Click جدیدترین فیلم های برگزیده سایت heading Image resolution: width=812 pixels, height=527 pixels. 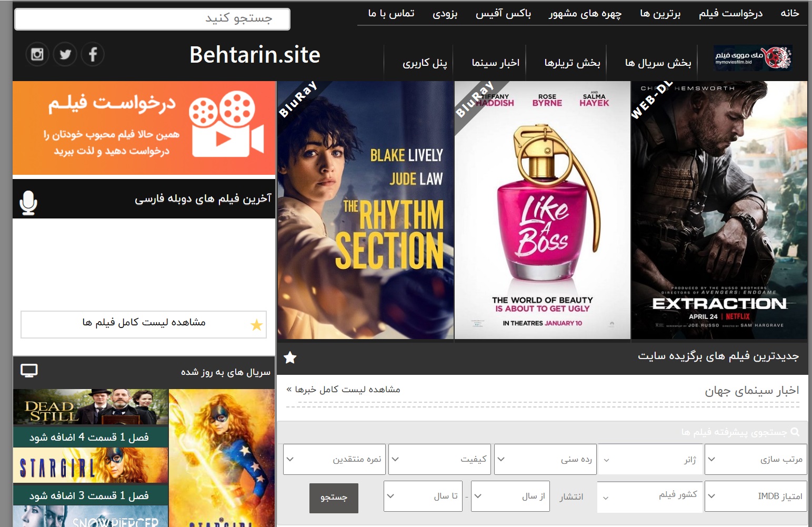pos(718,356)
